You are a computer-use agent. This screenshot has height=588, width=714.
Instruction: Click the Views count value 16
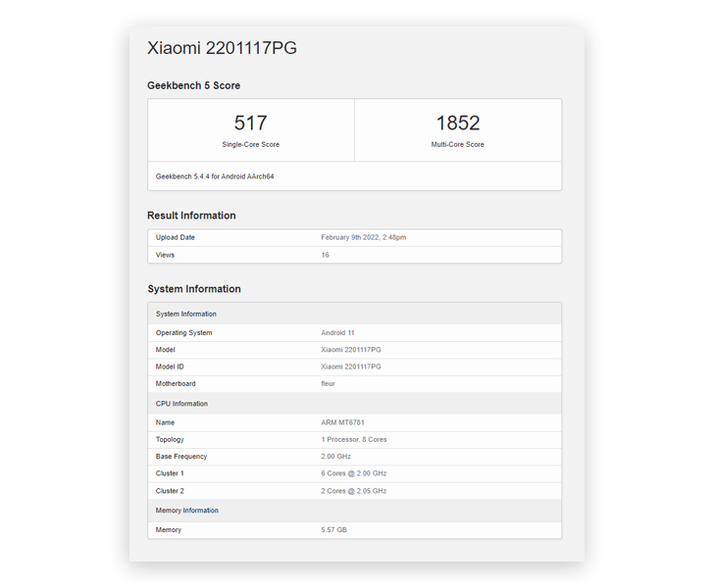click(326, 255)
